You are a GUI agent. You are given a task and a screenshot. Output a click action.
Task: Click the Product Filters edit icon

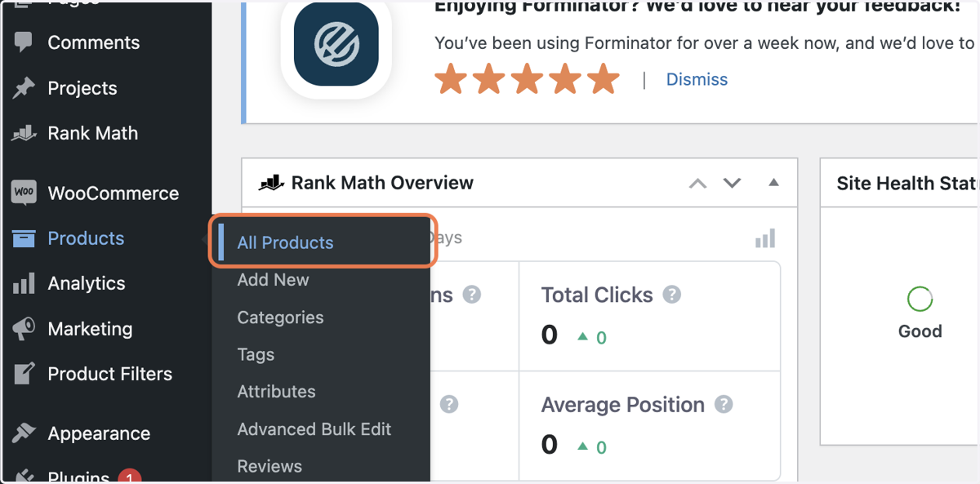24,374
